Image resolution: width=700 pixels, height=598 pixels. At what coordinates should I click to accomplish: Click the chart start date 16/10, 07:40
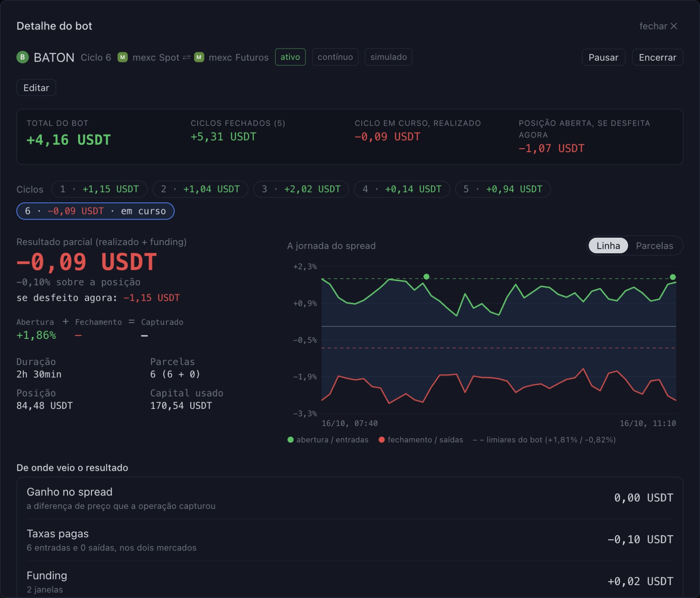[350, 423]
